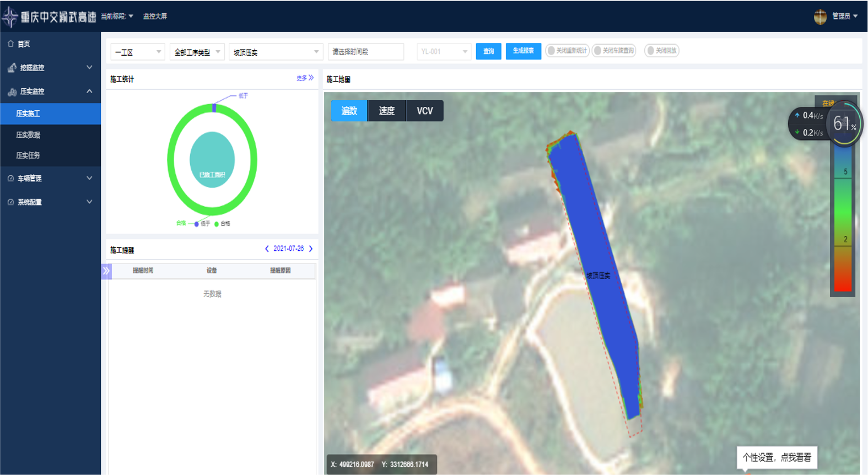Click the 生成报表 generate report button

(523, 51)
